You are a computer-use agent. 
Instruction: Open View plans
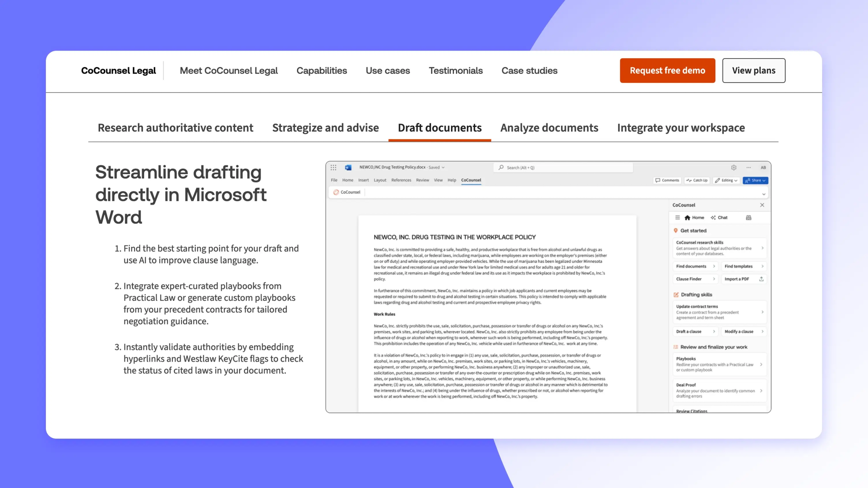[x=753, y=70]
